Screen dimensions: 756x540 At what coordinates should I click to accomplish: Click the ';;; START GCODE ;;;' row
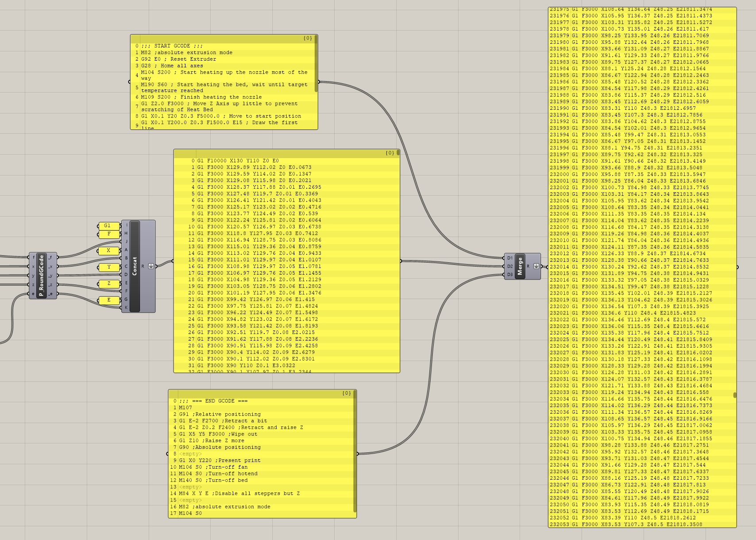[224, 46]
